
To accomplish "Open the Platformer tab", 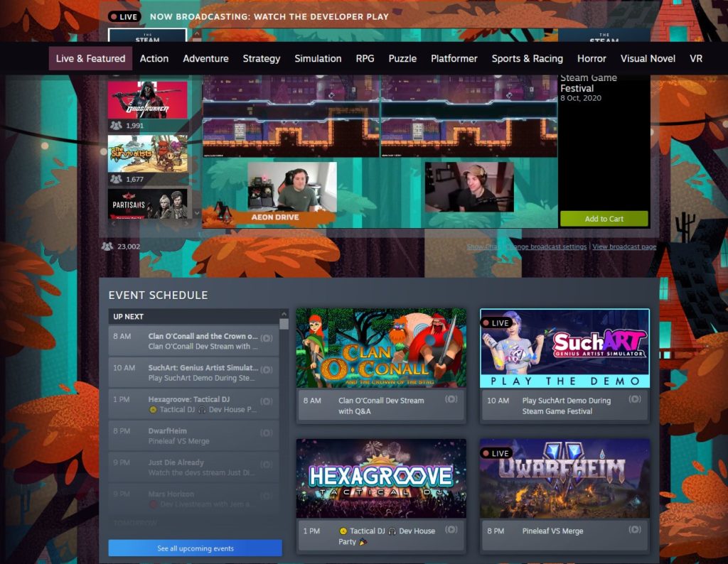I will point(454,58).
